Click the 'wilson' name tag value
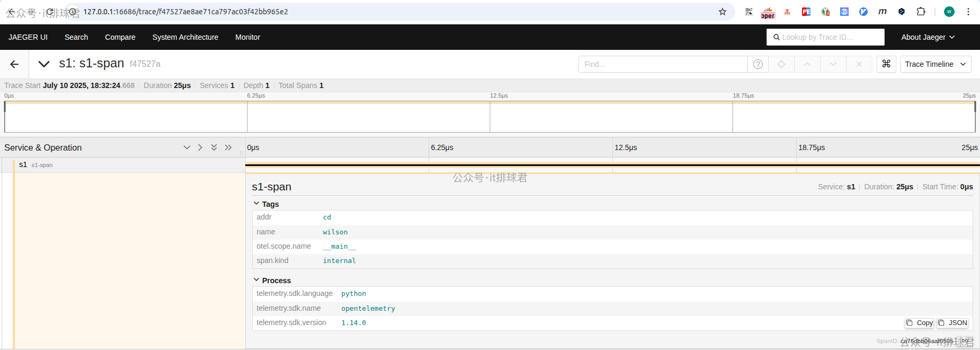Viewport: 980px width, 350px height. point(335,232)
